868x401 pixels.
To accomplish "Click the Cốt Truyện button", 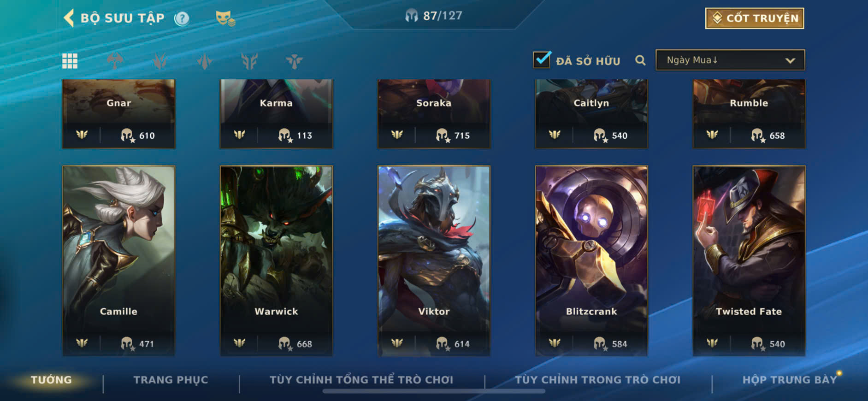I will [x=755, y=18].
